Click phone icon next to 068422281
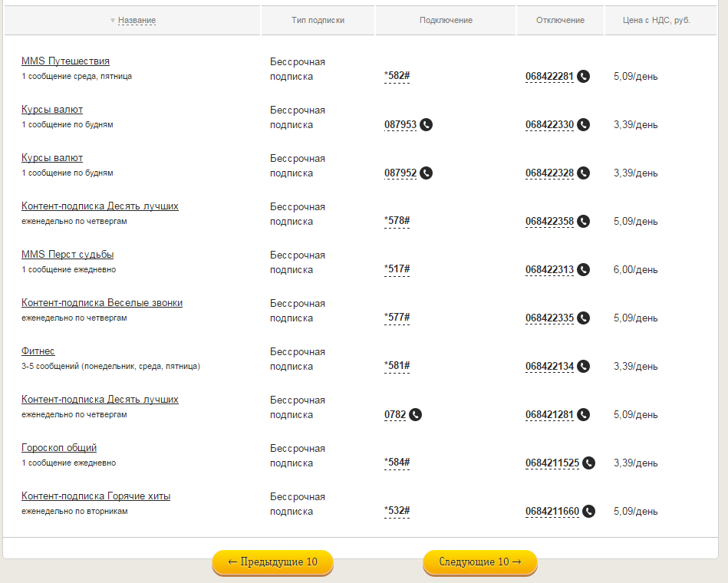The width and height of the screenshot is (728, 583). click(583, 76)
